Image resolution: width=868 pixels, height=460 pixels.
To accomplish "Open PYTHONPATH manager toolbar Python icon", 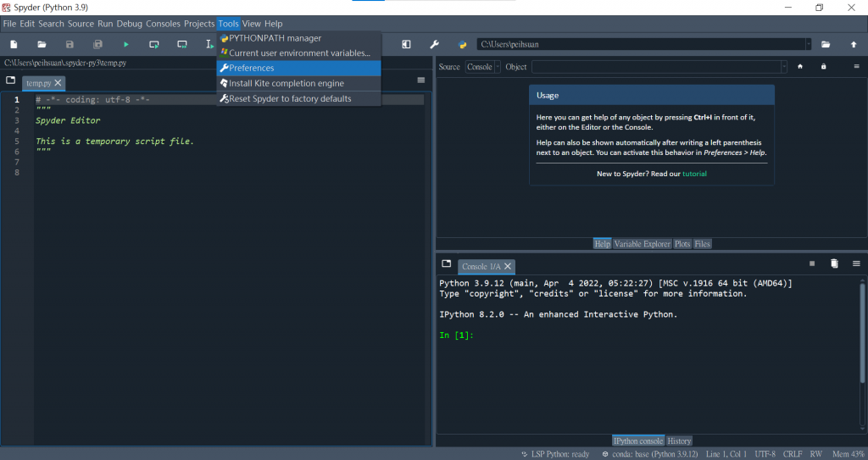I will point(462,44).
